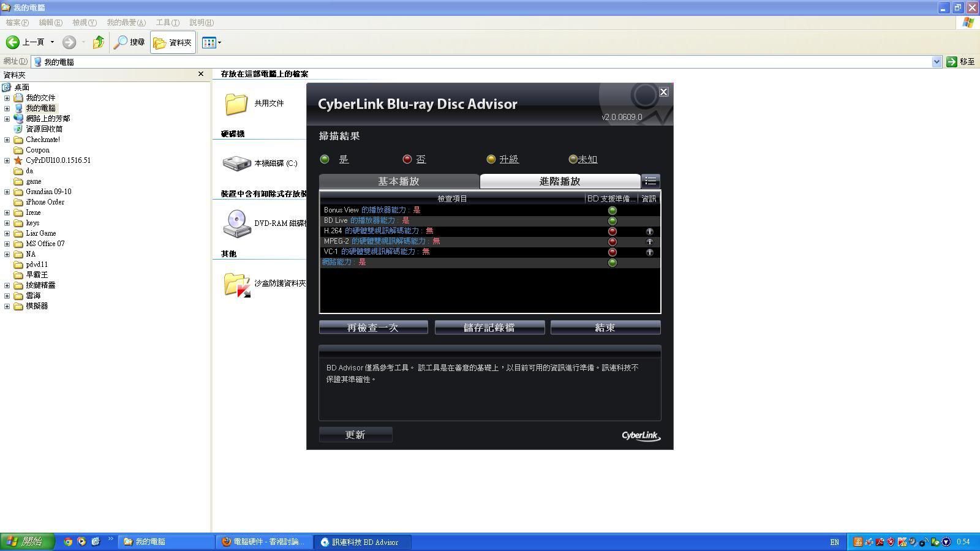Click the back arrow in Explorer toolbar
This screenshot has height=551, width=980.
pyautogui.click(x=12, y=42)
